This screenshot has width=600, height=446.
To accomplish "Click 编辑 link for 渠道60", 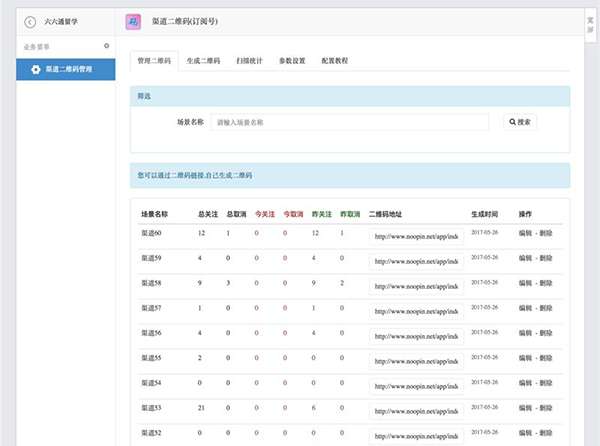I will pos(525,232).
